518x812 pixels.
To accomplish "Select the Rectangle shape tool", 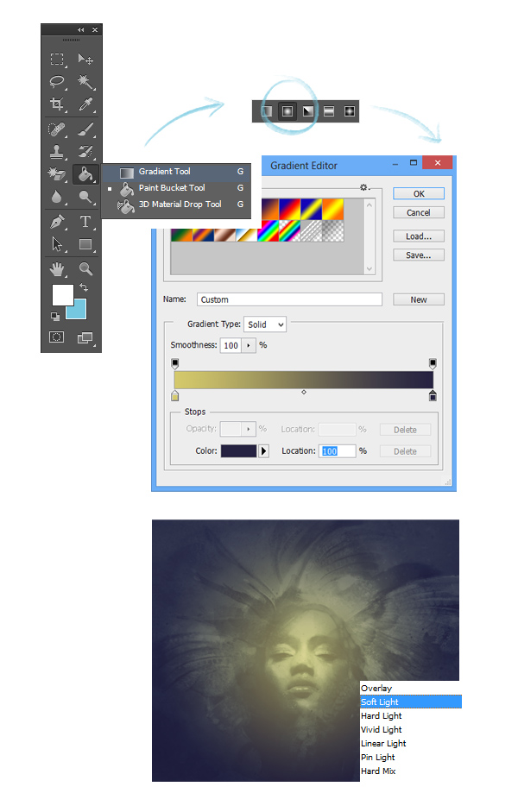I will click(85, 244).
